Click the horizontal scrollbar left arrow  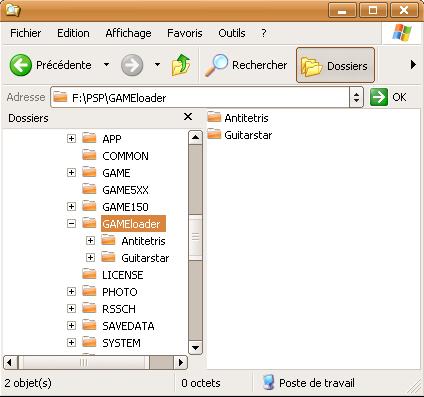pyautogui.click(x=10, y=362)
